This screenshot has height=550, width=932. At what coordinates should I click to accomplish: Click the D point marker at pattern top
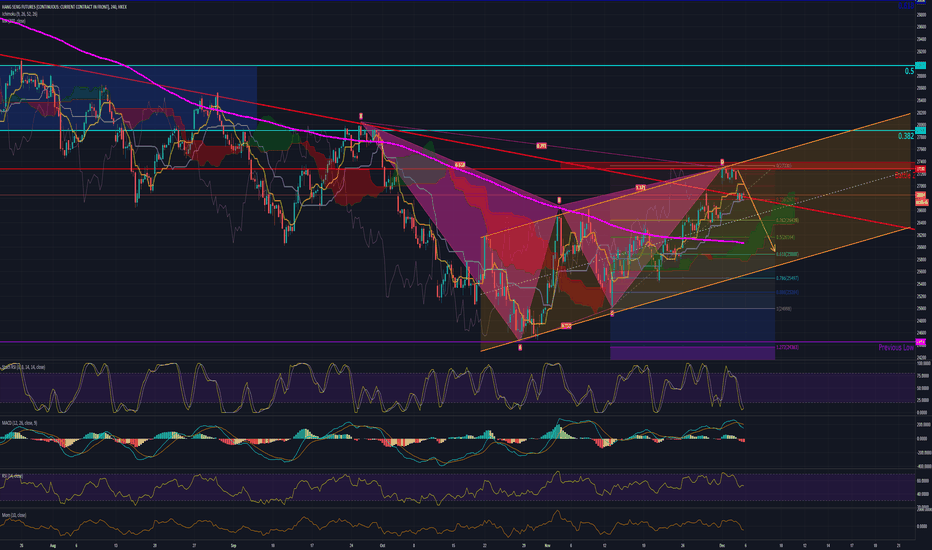[722, 162]
